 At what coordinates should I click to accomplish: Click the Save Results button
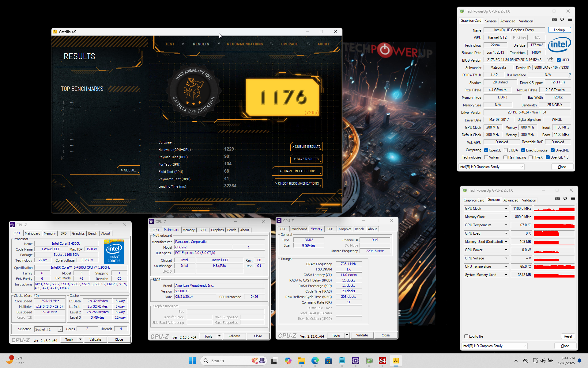306,159
